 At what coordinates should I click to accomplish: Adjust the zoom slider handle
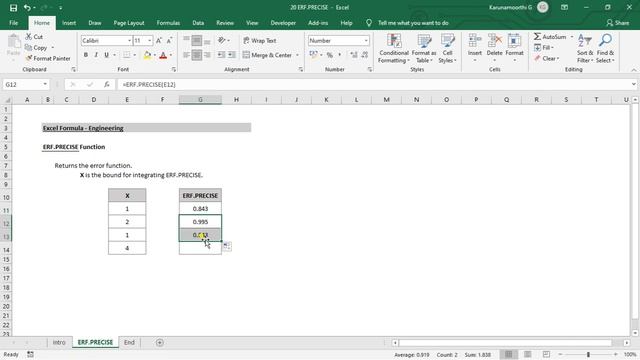tap(588, 355)
